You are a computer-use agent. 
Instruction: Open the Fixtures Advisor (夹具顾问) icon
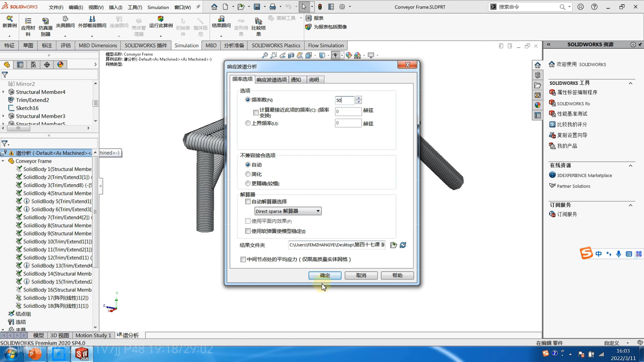point(65,19)
